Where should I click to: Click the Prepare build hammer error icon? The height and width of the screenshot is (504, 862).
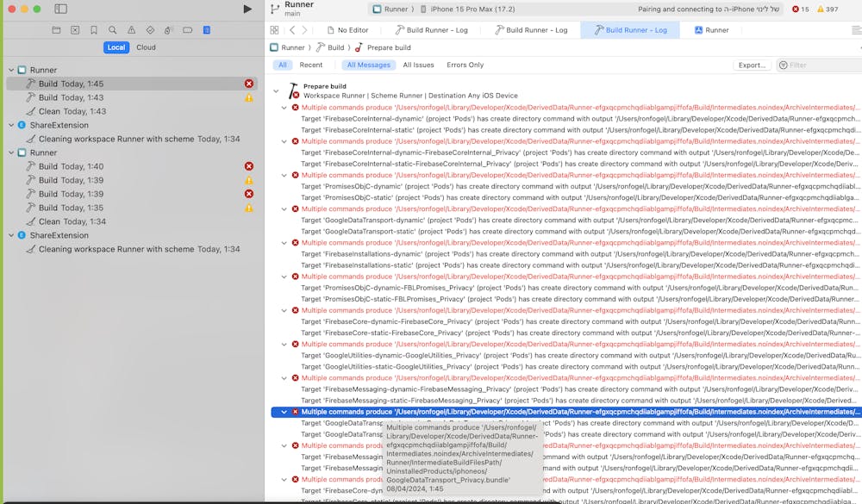click(294, 91)
